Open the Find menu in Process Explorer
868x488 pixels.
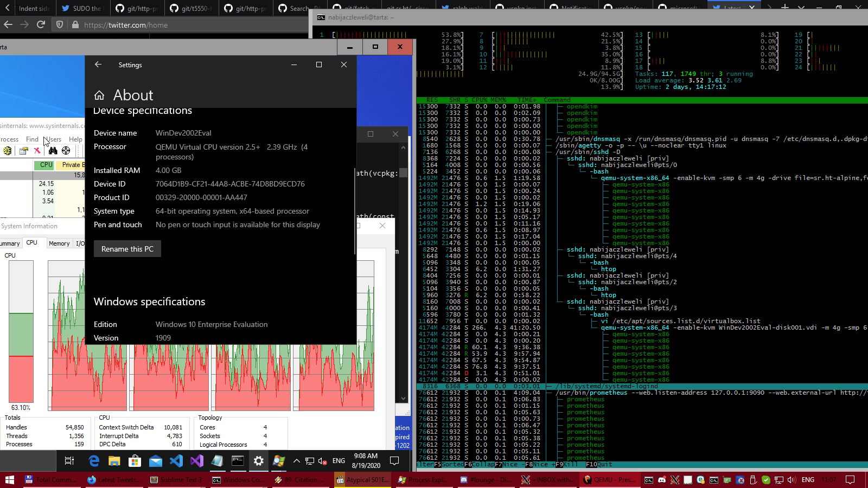pyautogui.click(x=32, y=139)
